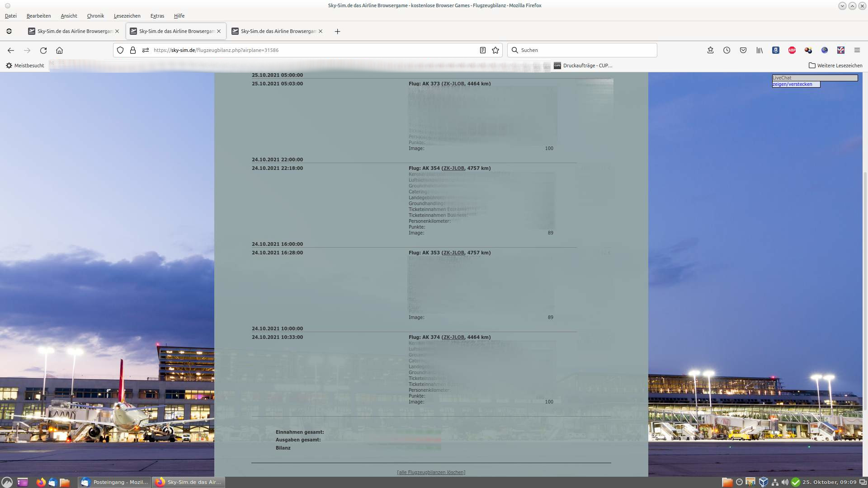This screenshot has width=868, height=488.
Task: Open the Meistbesucht bookmarks dropdown
Action: click(x=25, y=66)
